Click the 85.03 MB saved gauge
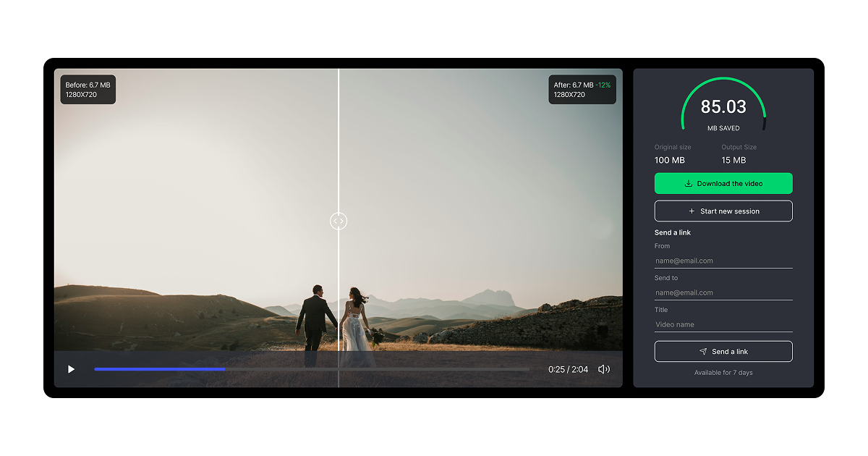This screenshot has width=868, height=456. 723,106
